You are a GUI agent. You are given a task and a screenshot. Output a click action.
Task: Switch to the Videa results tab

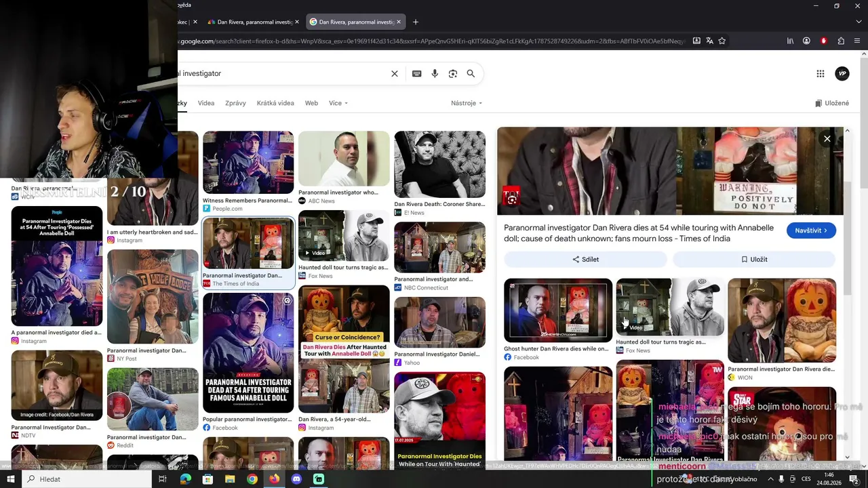[x=206, y=103]
